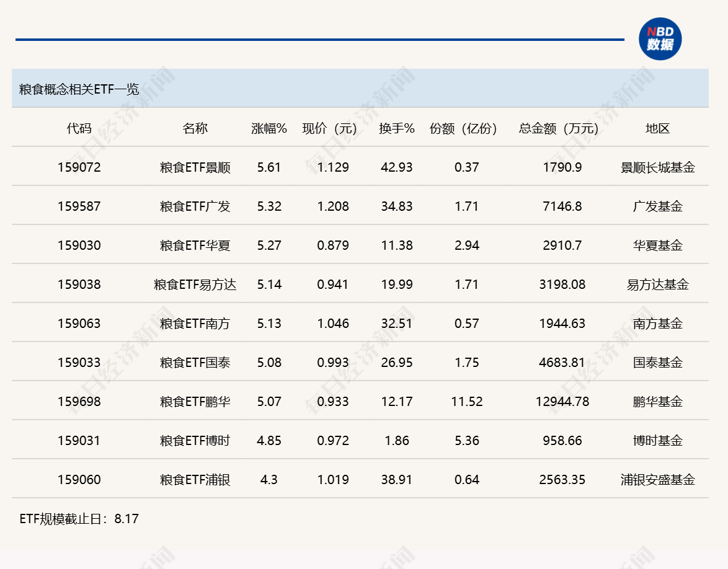
Task: Click the 名称 column header
Action: [195, 128]
